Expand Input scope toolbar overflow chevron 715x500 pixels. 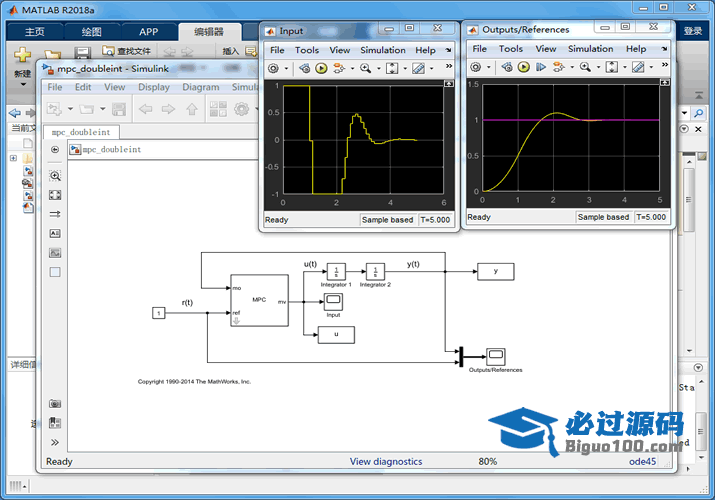point(449,67)
